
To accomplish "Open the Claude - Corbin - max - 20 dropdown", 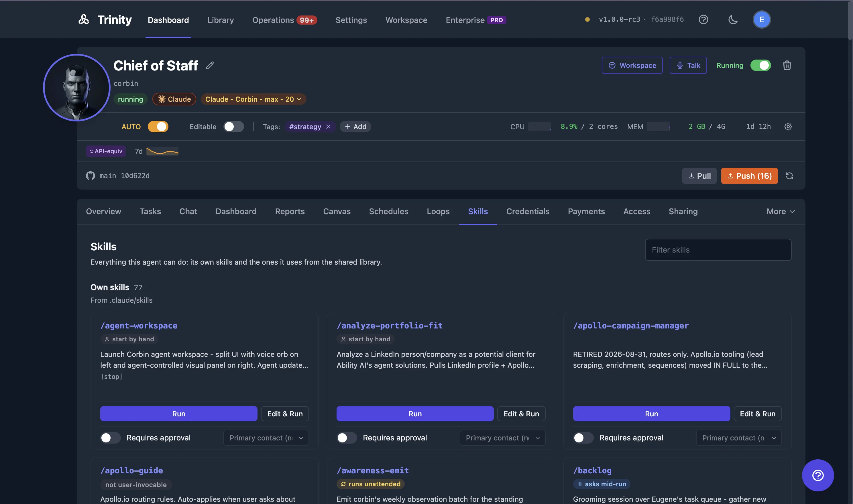I will [x=253, y=99].
